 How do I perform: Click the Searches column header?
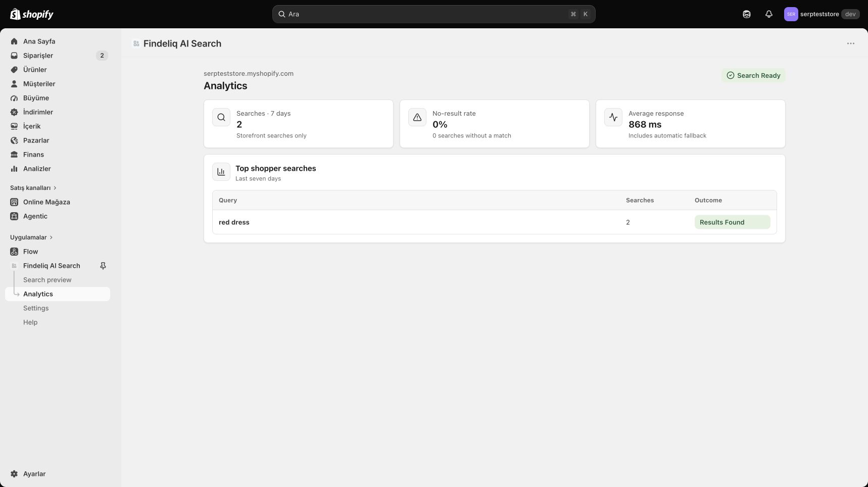coord(640,200)
